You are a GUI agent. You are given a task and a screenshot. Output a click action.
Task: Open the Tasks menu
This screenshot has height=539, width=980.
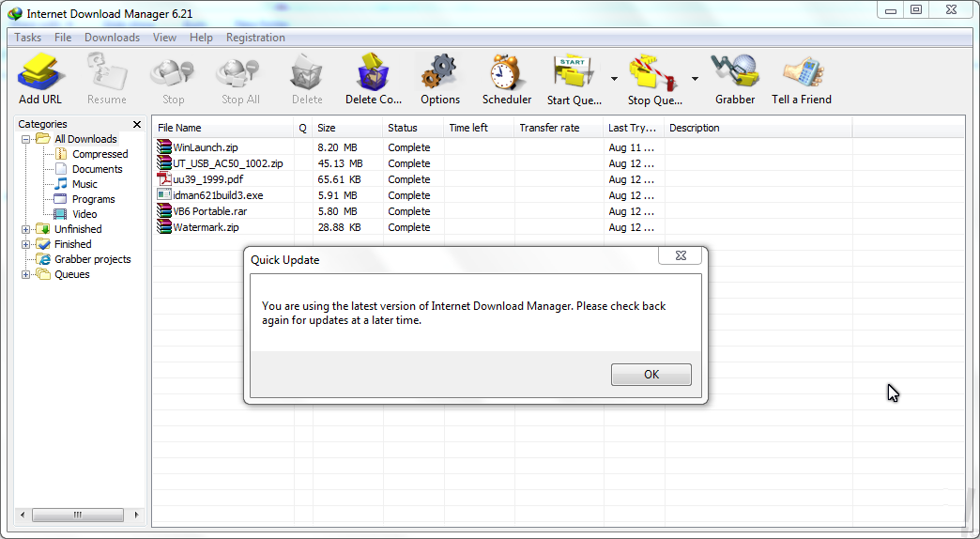coord(27,38)
